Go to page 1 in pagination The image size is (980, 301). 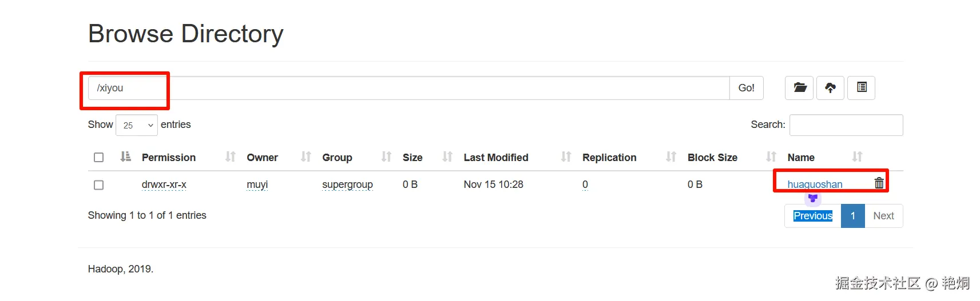(852, 216)
